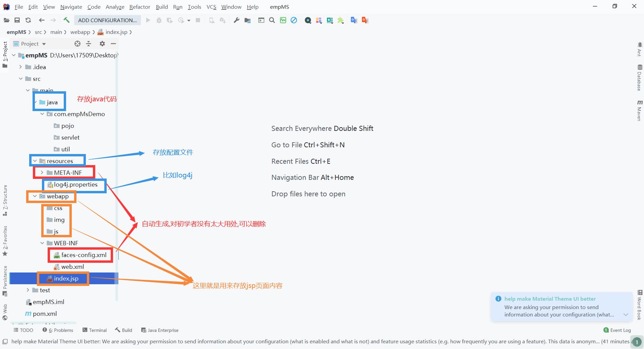Toggle the Structure side tool window
This screenshot has height=349, width=644.
click(5, 200)
